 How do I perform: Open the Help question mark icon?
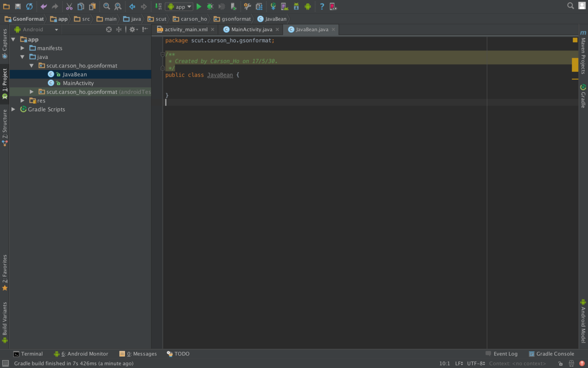[322, 7]
